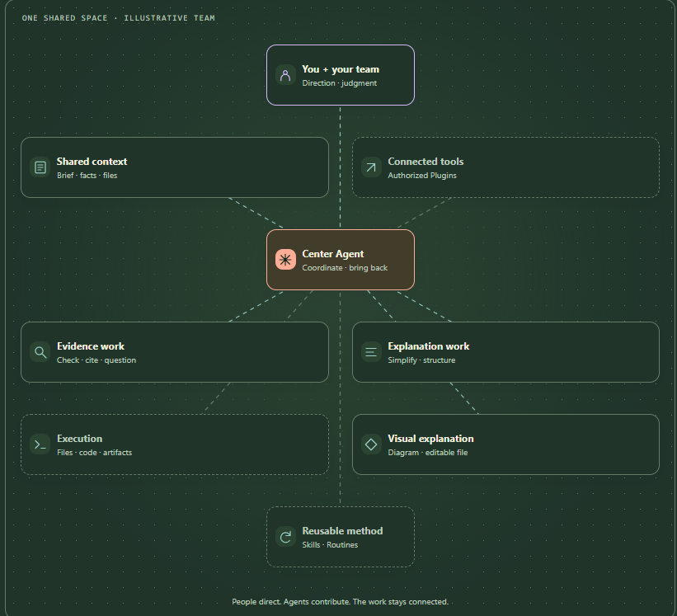677x616 pixels.
Task: Click the 'Simplify · structure' subtitle
Action: click(421, 360)
